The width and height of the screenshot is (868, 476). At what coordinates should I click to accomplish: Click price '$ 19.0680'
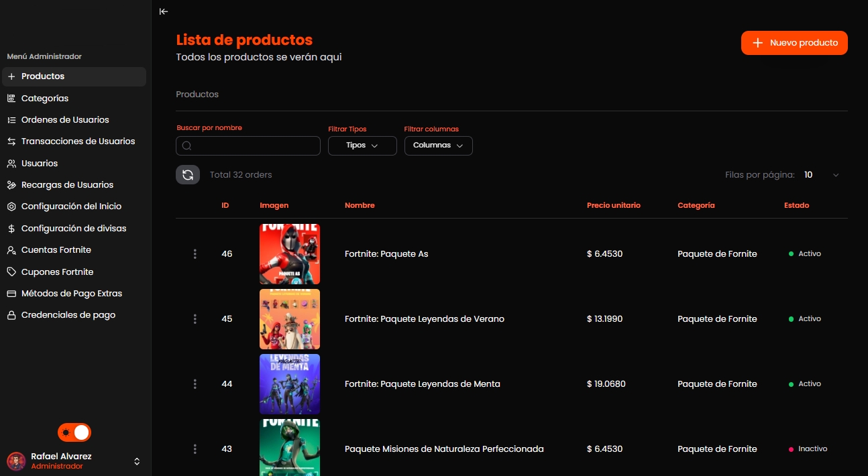(x=606, y=384)
